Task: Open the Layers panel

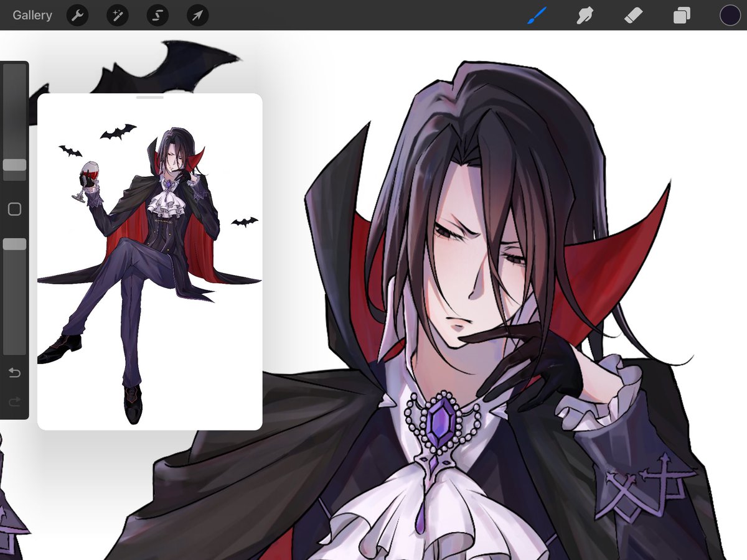Action: tap(682, 15)
